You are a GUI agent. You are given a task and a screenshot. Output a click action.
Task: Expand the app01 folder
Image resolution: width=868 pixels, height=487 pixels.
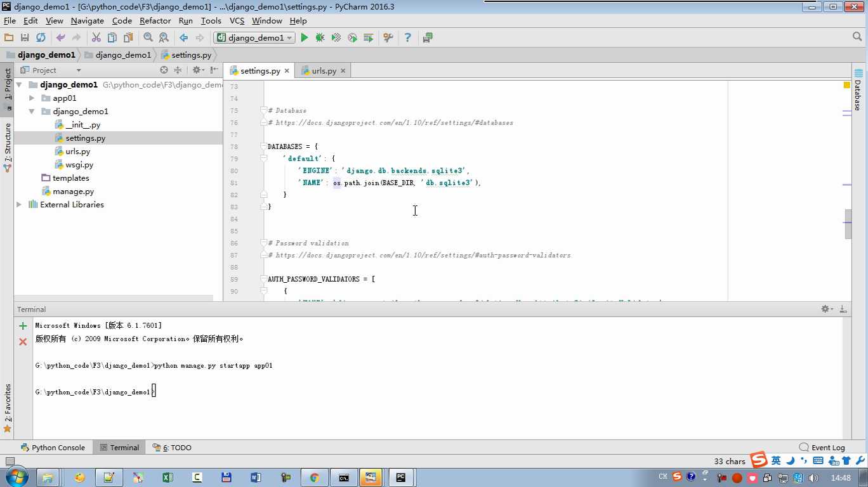32,98
